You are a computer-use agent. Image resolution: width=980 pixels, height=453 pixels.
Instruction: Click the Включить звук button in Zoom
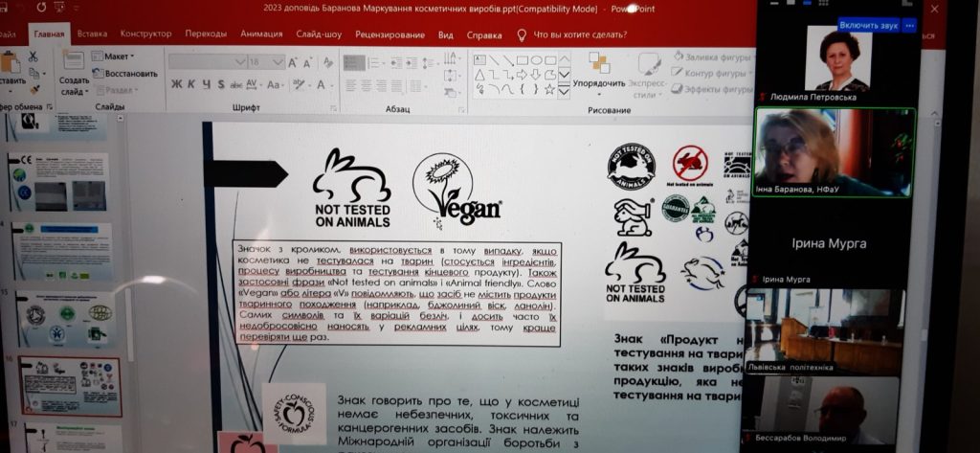[x=869, y=25]
